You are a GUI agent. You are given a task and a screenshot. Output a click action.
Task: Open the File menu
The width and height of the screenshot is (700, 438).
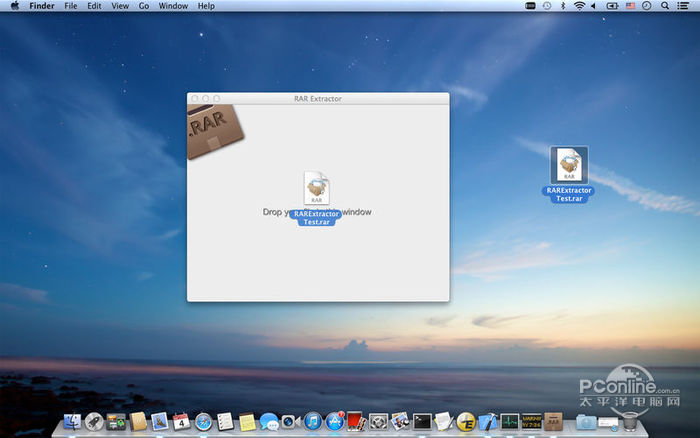(70, 6)
